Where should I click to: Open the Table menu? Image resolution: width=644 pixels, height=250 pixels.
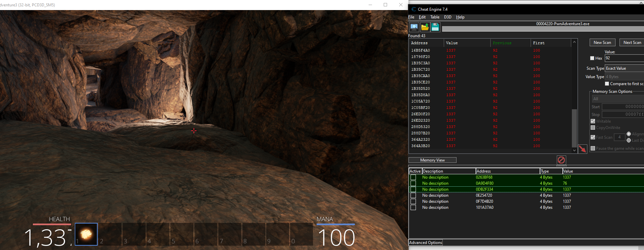click(x=435, y=17)
